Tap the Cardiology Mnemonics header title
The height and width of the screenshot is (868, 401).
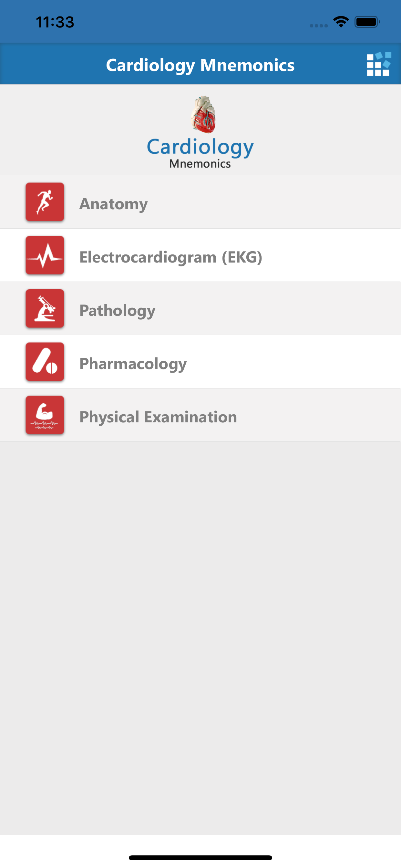(x=200, y=65)
